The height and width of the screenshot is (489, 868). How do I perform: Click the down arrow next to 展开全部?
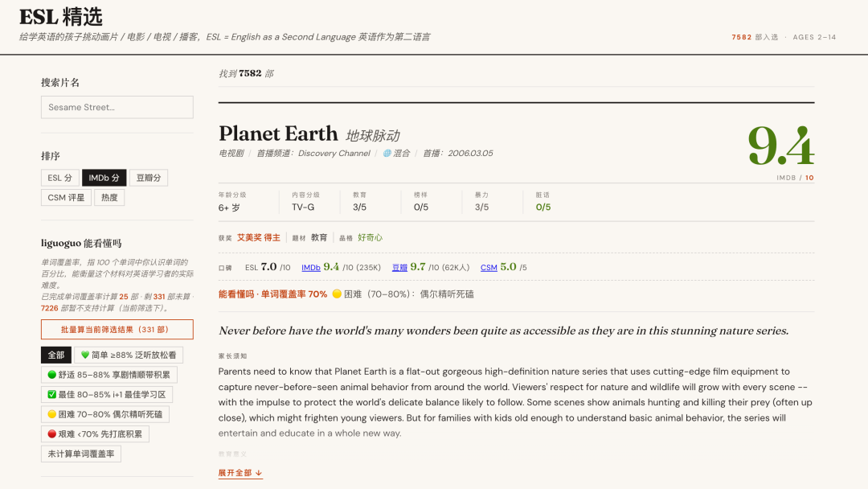[259, 473]
